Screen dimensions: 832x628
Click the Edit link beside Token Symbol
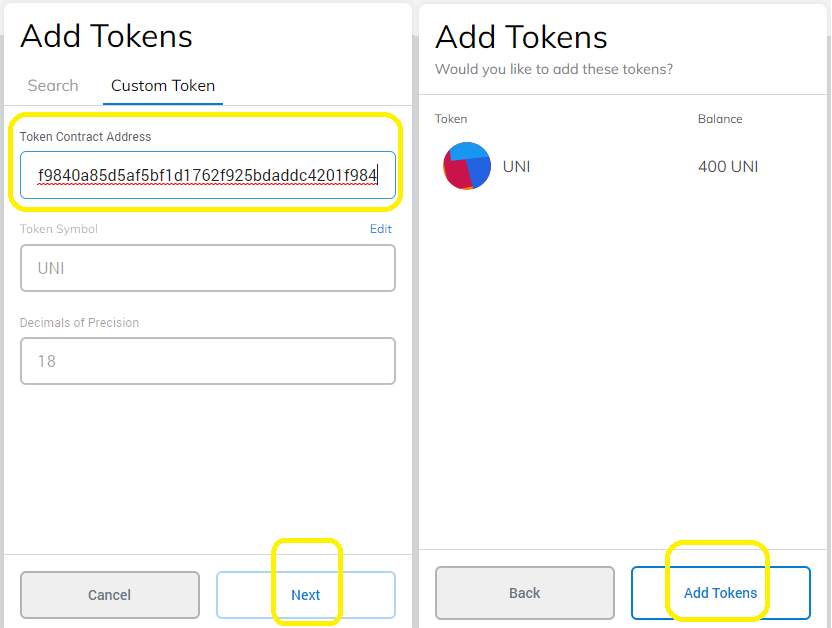(381, 229)
